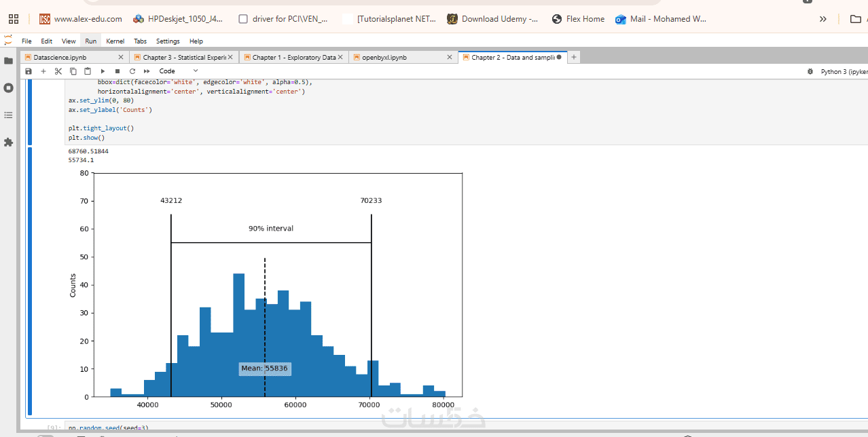Screen dimensions: 868x437
Task: Paste cell from the clipboard
Action: [x=88, y=71]
